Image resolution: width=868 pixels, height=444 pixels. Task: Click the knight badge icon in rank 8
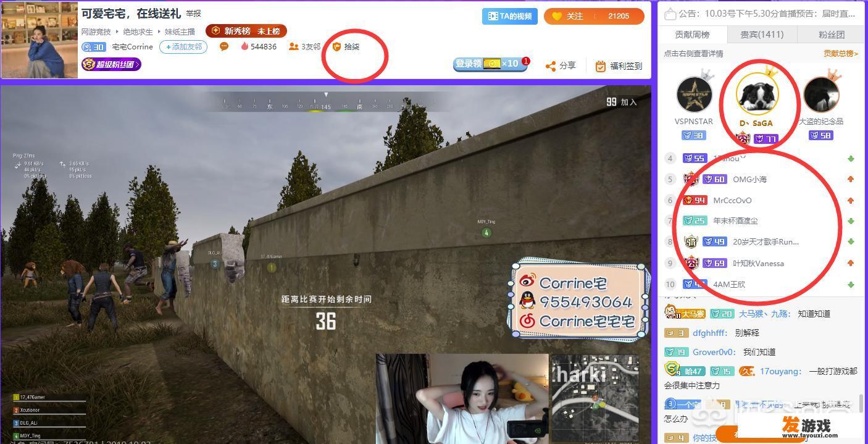(x=691, y=241)
